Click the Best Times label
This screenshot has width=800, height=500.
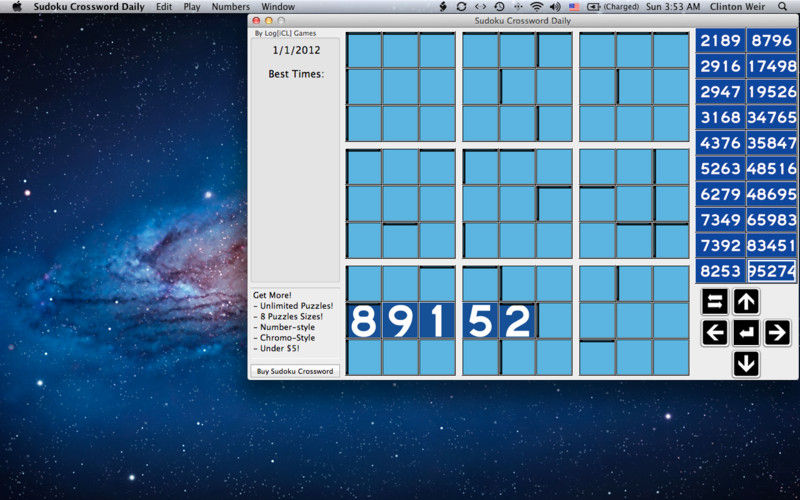pyautogui.click(x=296, y=74)
